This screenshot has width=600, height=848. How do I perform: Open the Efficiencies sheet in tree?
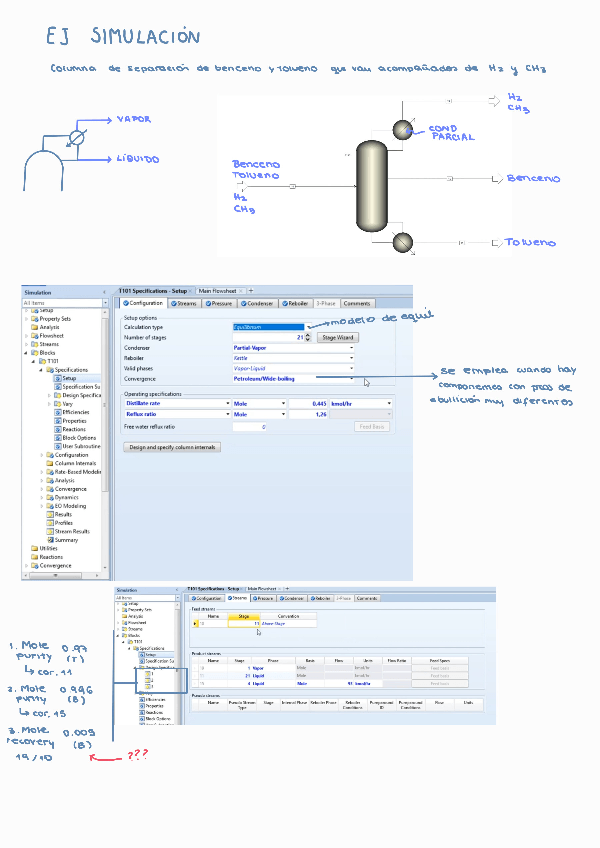click(x=76, y=412)
